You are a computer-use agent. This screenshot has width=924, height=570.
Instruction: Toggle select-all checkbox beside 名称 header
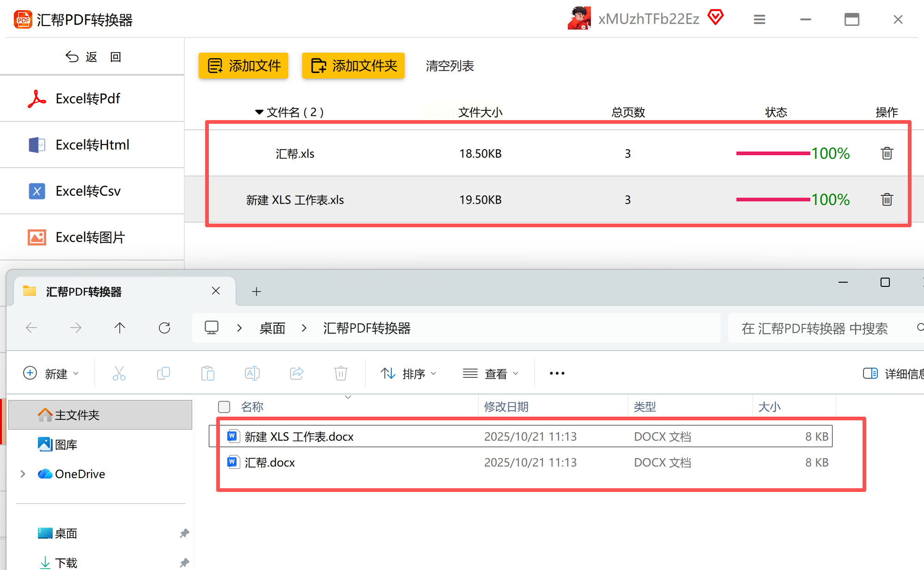pos(224,406)
